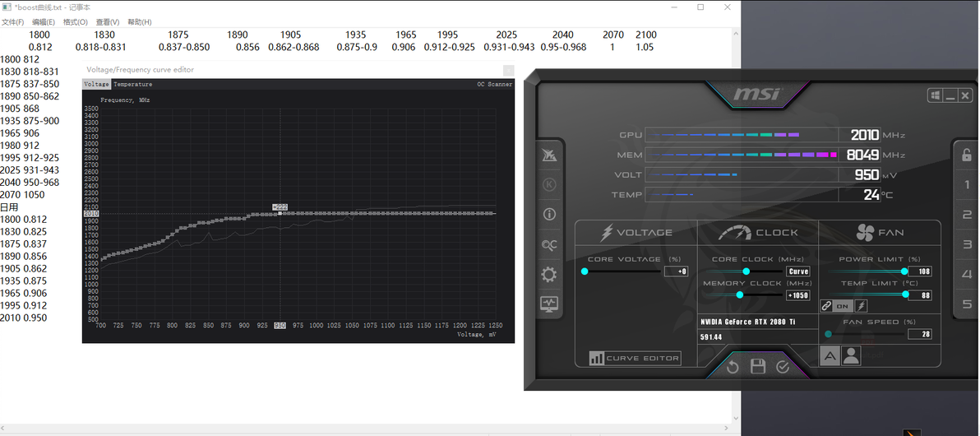The height and width of the screenshot is (436, 980).
Task: Click the Core Voltage slider handle
Action: 585,271
